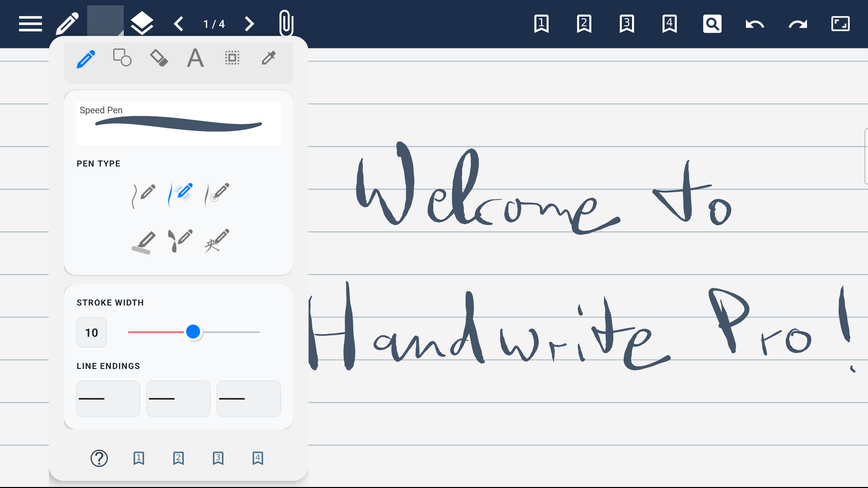This screenshot has width=868, height=488.
Task: Adjust the stroke width slider
Action: coord(194,332)
